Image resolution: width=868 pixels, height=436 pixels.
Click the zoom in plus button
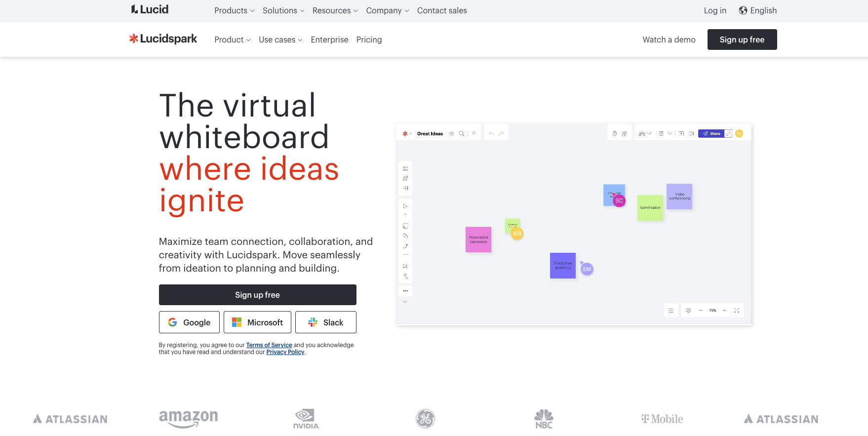point(724,311)
